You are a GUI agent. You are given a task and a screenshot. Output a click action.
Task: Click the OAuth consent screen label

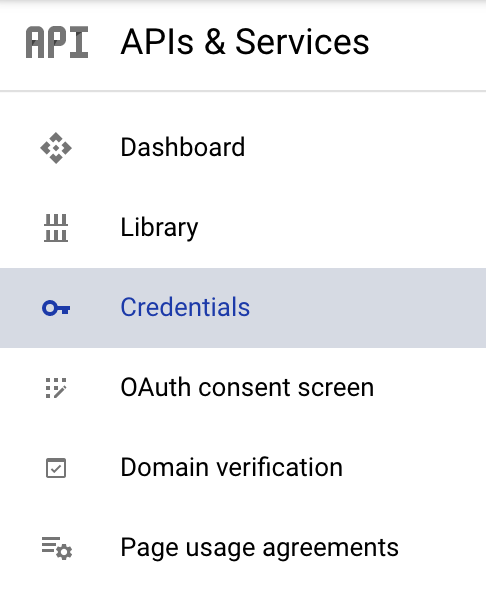tap(247, 387)
